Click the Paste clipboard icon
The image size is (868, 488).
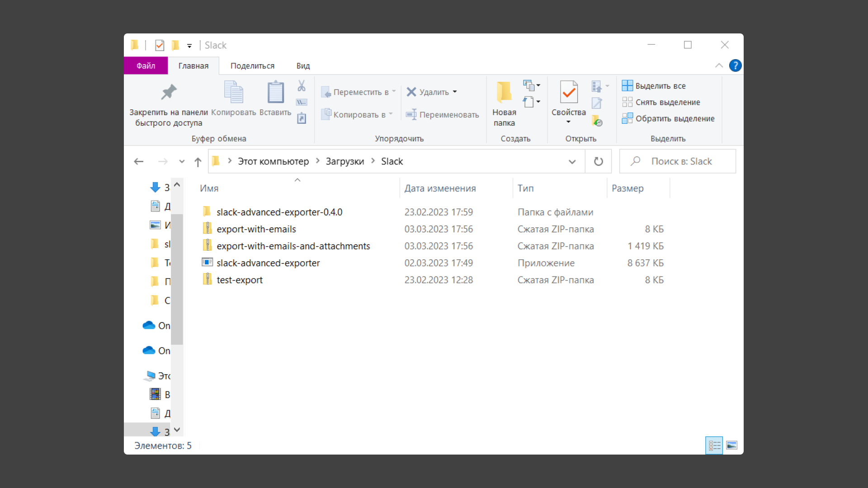pyautogui.click(x=275, y=93)
